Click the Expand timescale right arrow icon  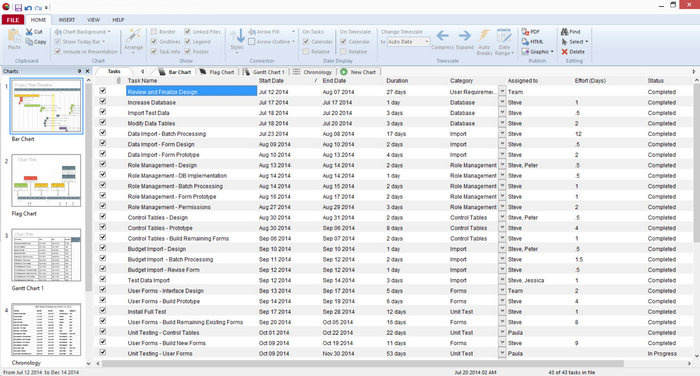click(x=465, y=36)
